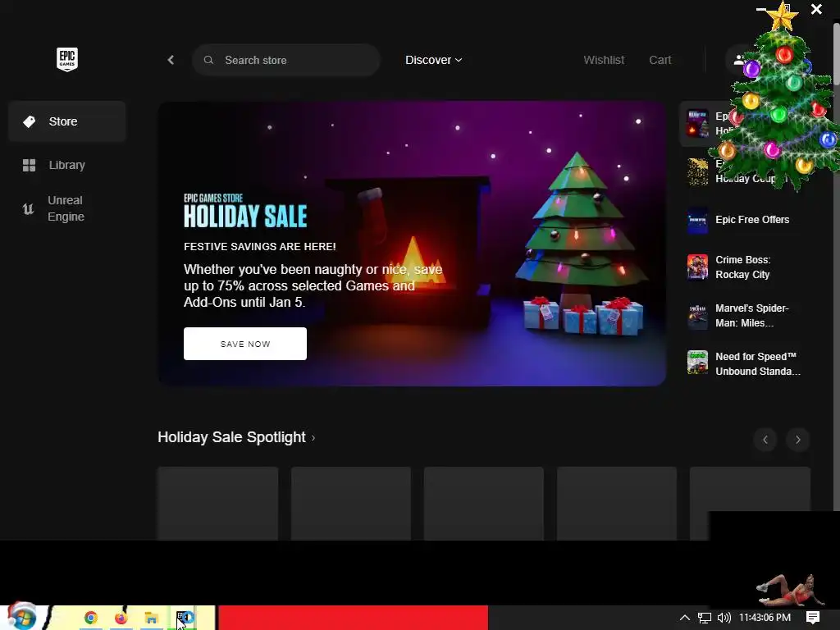
Task: Open the network tray icon
Action: (705, 618)
